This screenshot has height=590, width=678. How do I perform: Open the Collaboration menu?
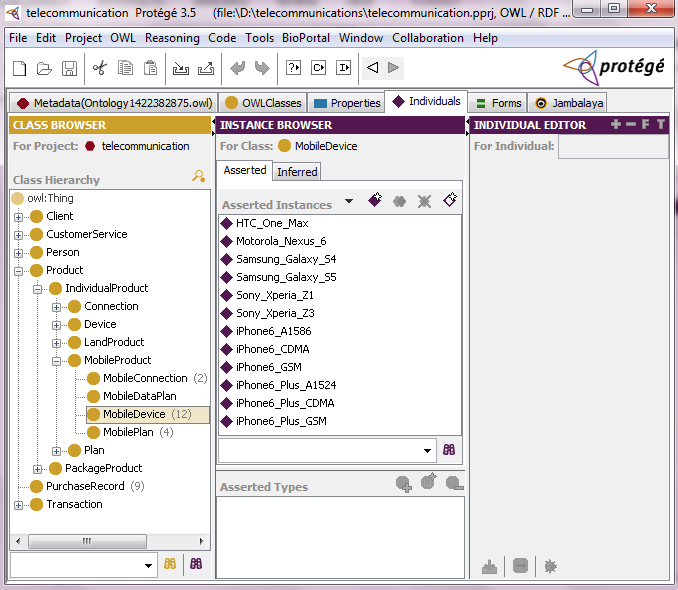[428, 38]
